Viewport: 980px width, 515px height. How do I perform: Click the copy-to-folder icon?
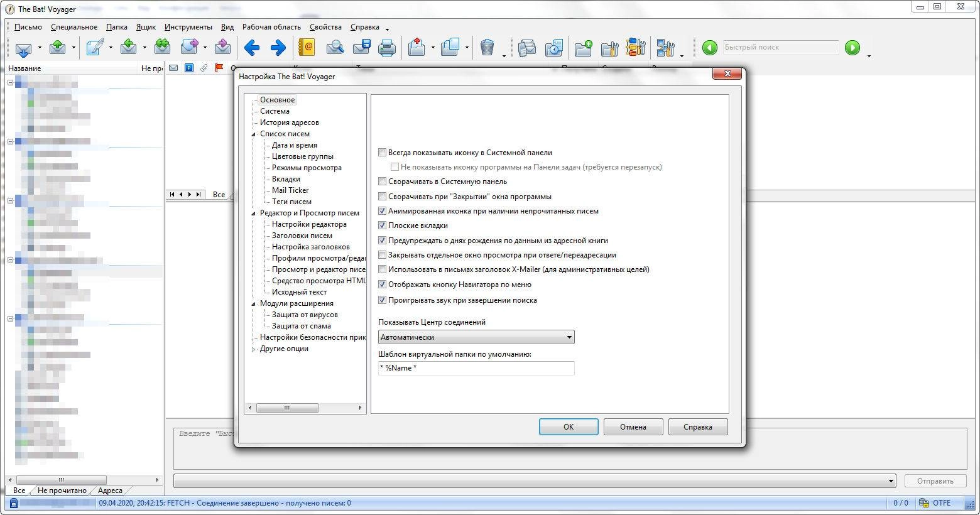450,48
